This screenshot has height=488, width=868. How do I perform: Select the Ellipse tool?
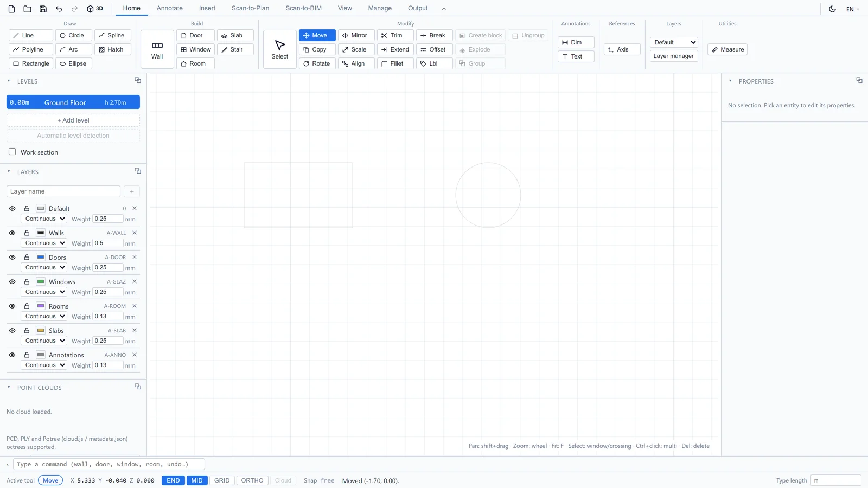point(73,63)
